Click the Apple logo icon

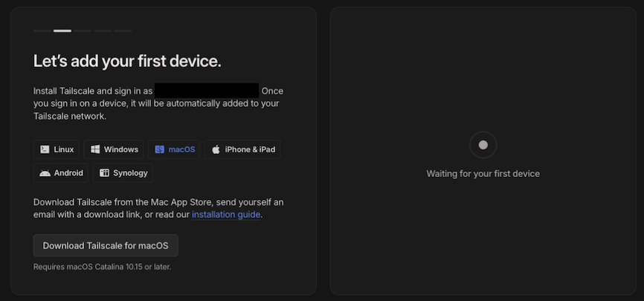[x=216, y=149]
